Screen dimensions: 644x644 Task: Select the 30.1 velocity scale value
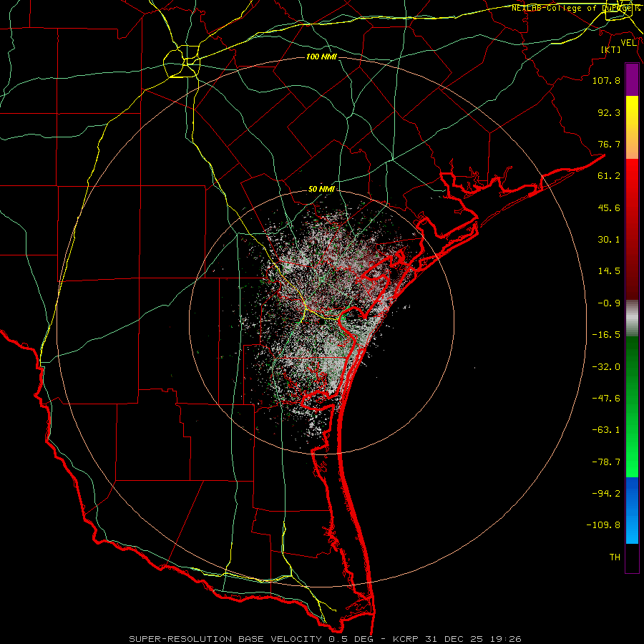pos(609,240)
